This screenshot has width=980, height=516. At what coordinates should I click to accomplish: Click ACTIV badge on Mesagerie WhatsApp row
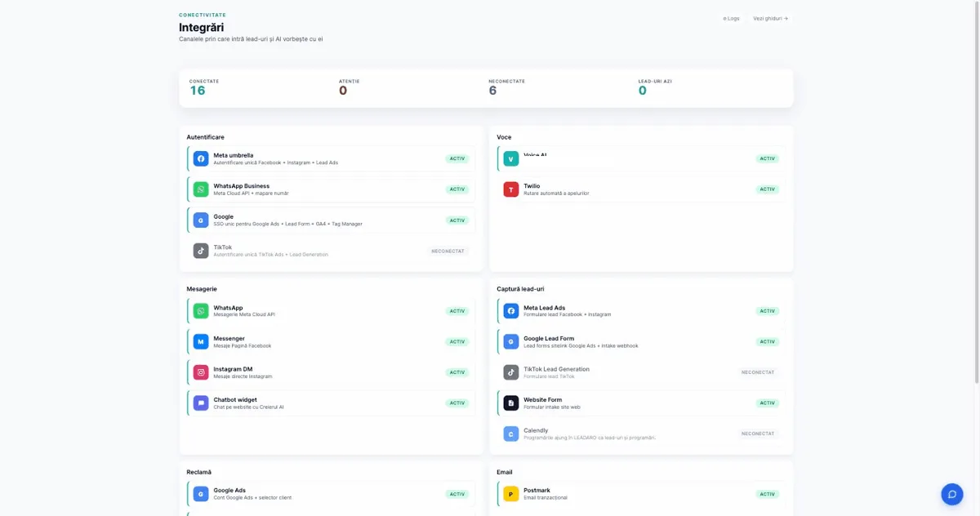(457, 311)
